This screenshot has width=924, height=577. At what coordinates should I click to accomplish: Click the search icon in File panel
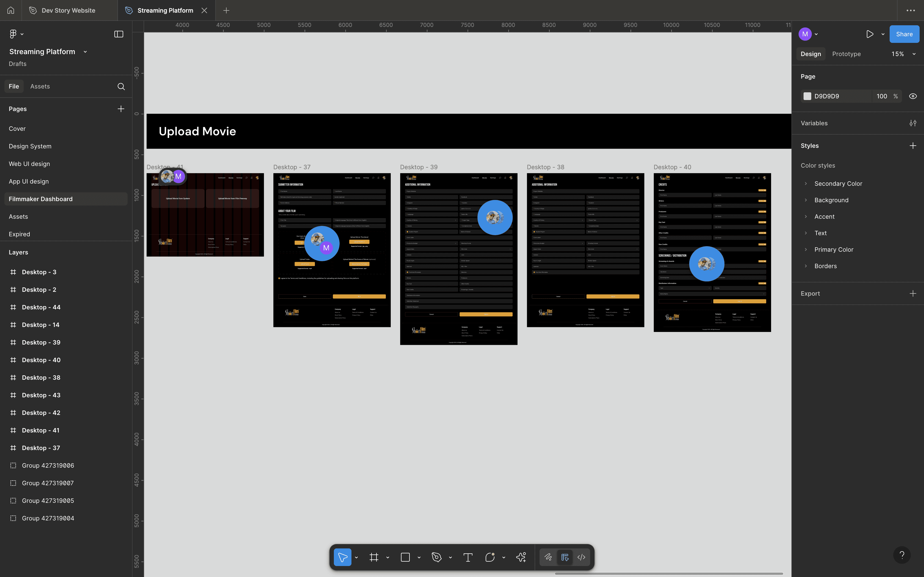tap(121, 87)
